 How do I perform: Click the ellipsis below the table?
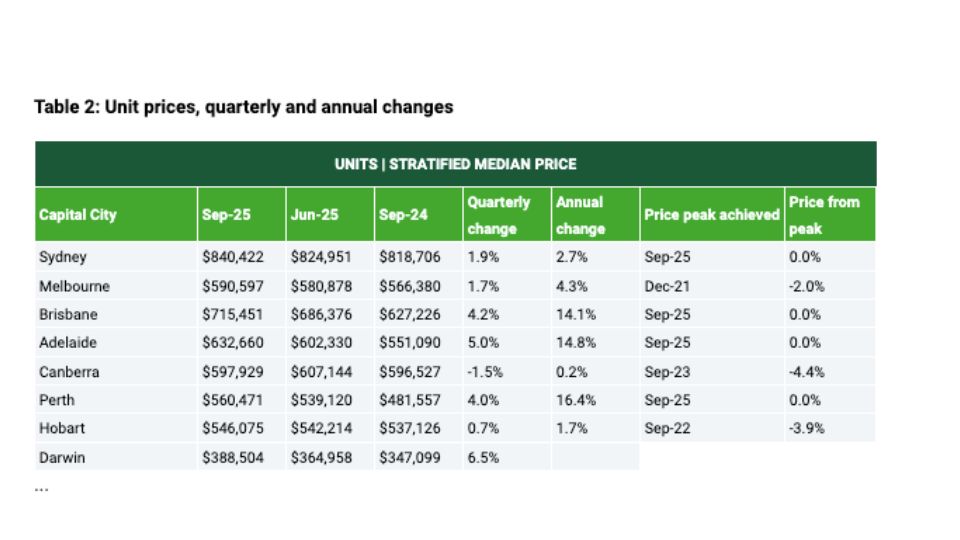tap(42, 489)
